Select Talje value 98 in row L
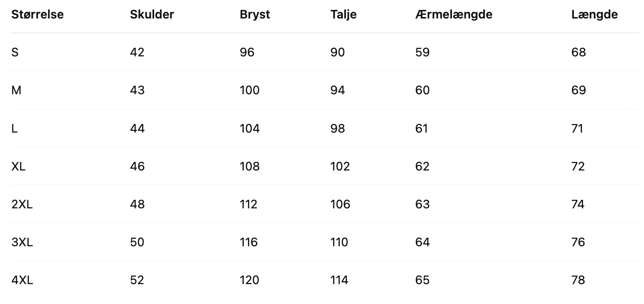Screen dimensions: 644x304 pyautogui.click(x=338, y=128)
